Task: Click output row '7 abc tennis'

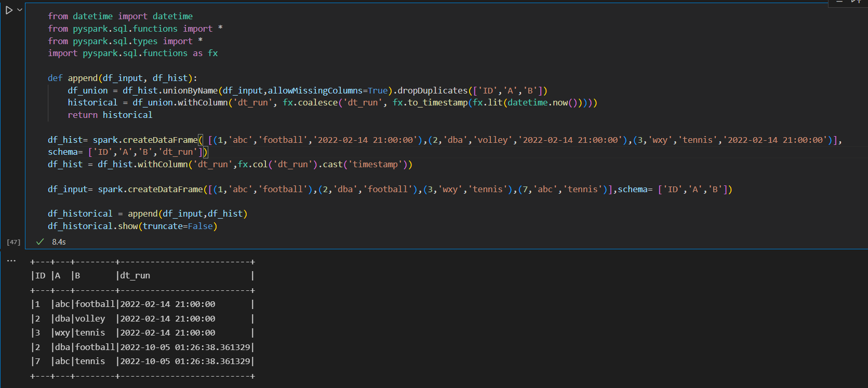Action: [142, 361]
